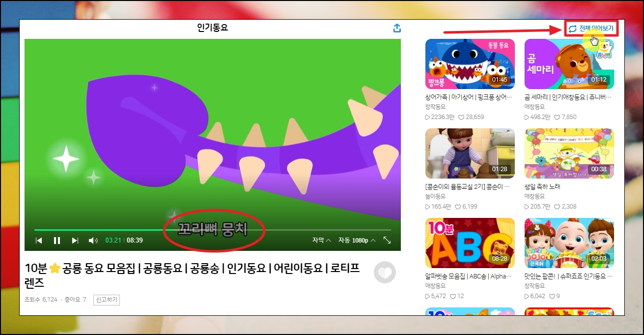644x335 pixels.
Task: Click 애창동요 category under 곰 세마리
Action: (x=534, y=107)
